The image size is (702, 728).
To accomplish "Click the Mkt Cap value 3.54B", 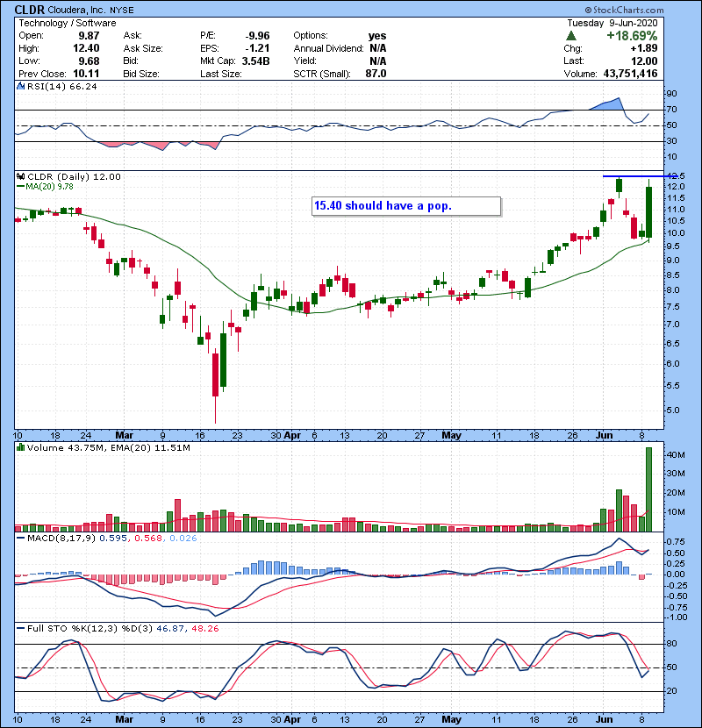I will coord(255,61).
